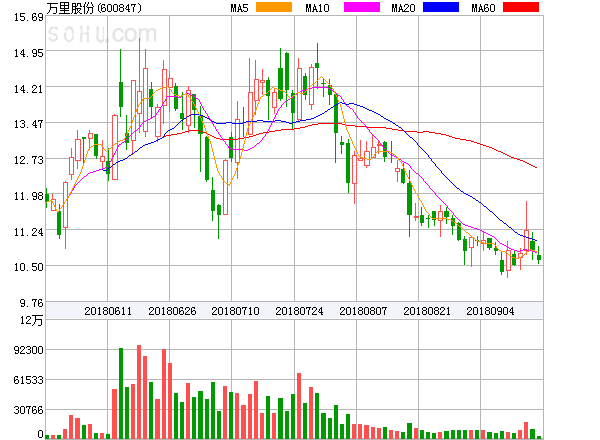Click the 20180626 date label

(x=171, y=311)
